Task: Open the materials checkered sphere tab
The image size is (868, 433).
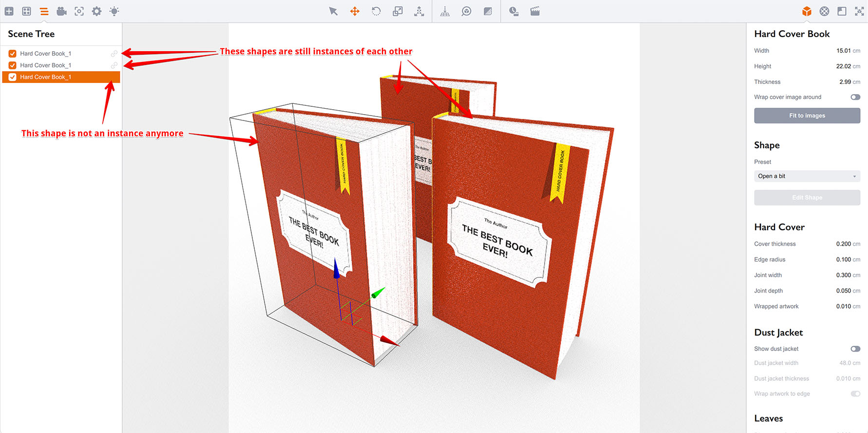Action: (824, 11)
